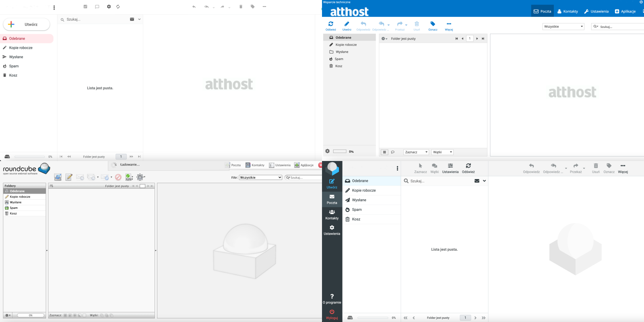Click the speech bubble threads icon in top-left toolbar
Image resolution: width=644 pixels, height=322 pixels.
(97, 6)
